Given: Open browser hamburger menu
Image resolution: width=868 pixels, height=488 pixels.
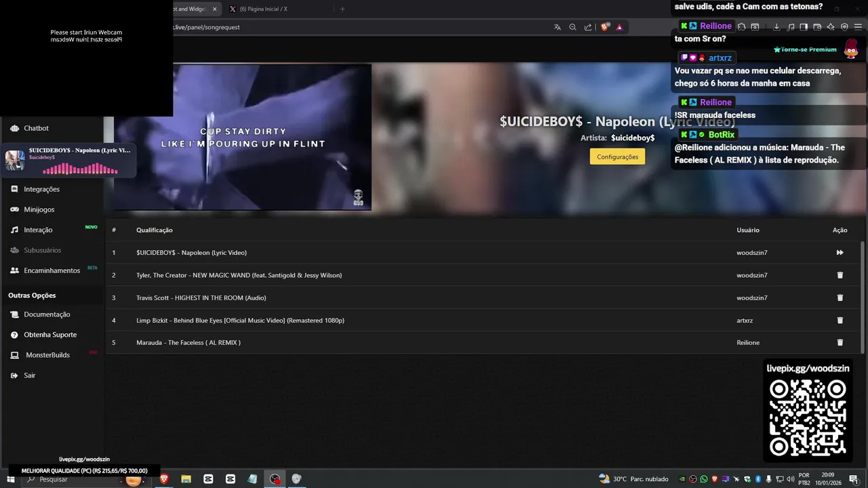Looking at the screenshot, I should point(858,27).
